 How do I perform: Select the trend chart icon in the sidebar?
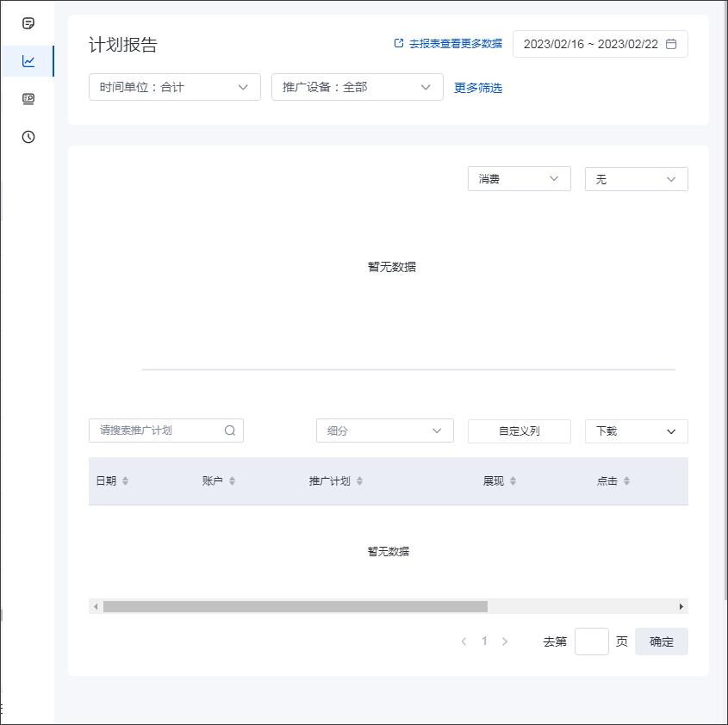pyautogui.click(x=28, y=60)
